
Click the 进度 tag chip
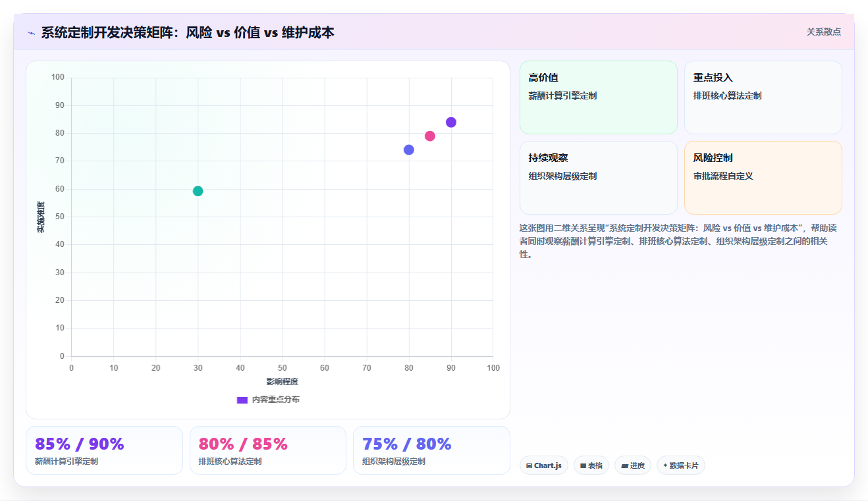point(633,465)
